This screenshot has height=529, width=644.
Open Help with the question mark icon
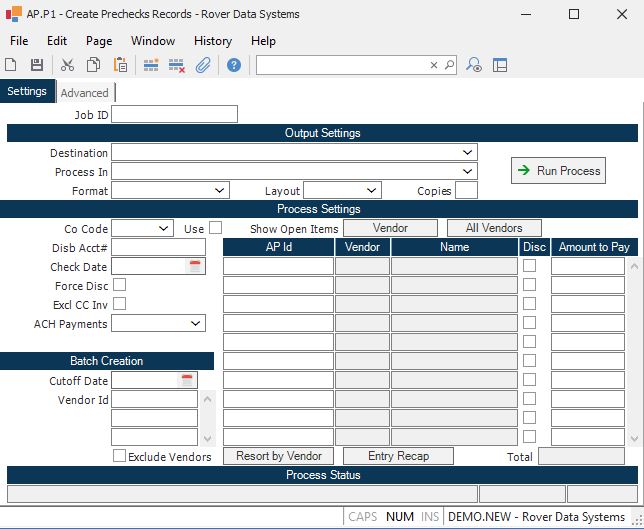point(234,65)
